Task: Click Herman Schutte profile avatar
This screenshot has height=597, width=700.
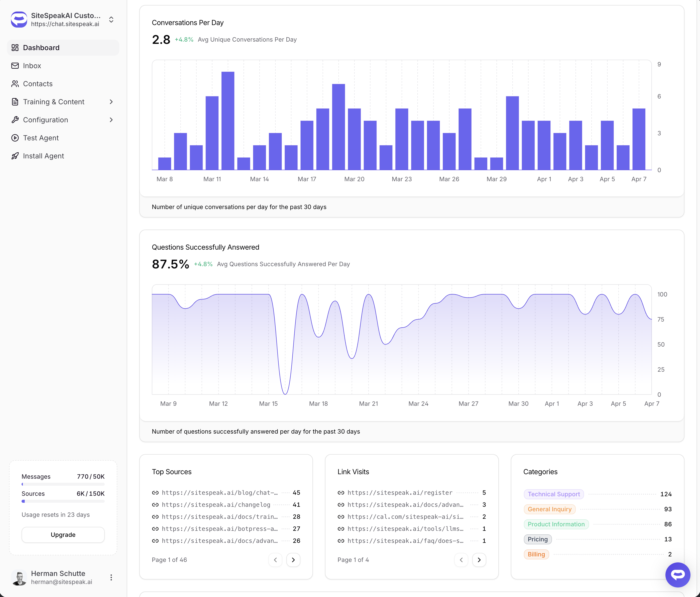Action: click(19, 577)
